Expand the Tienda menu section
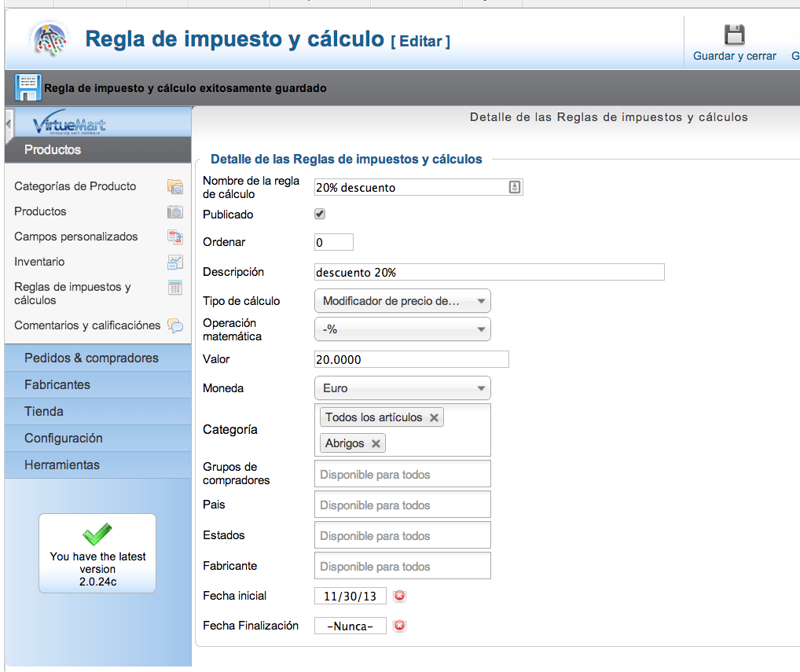Screen dimensions: 800x672 (x=98, y=411)
